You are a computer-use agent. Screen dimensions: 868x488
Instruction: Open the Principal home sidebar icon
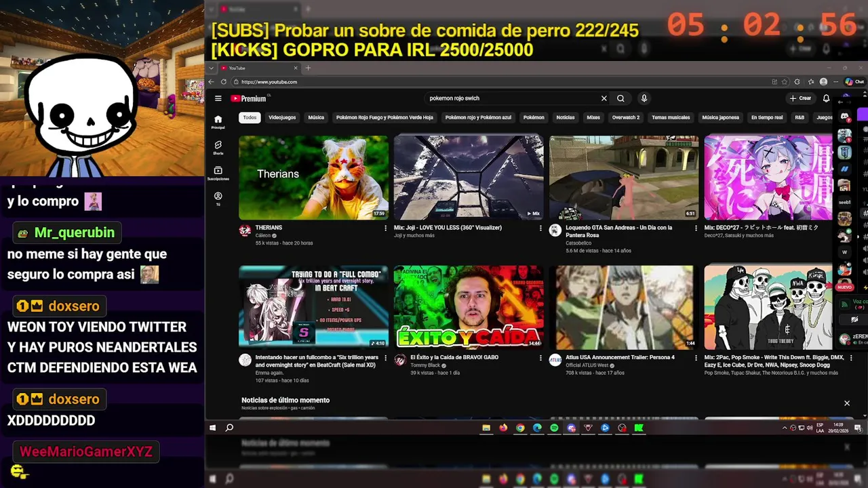click(x=218, y=122)
